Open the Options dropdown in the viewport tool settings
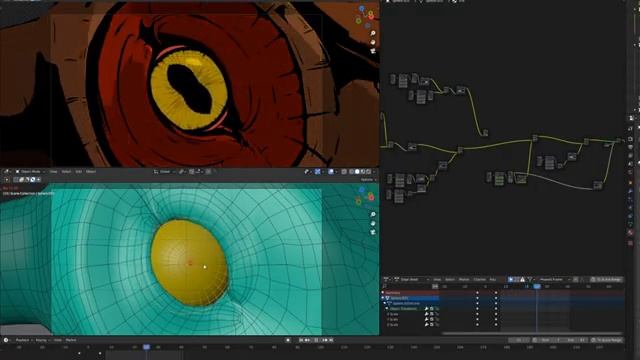The height and width of the screenshot is (360, 640). point(368,180)
